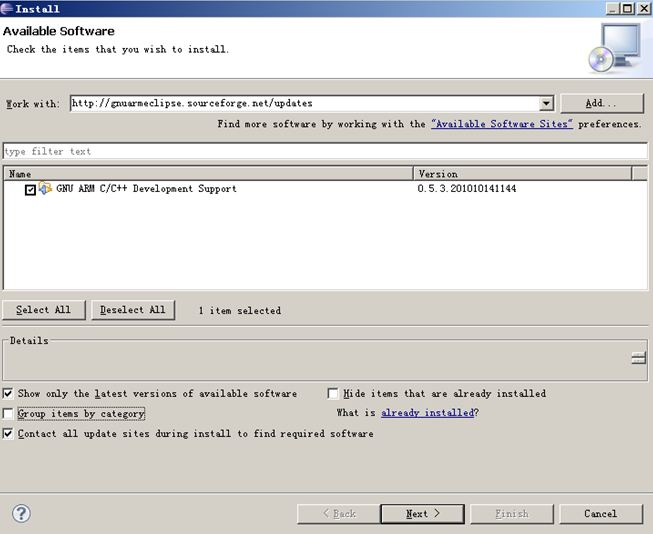The height and width of the screenshot is (534, 653).
Task: Open the Work with dropdown arrow
Action: (546, 103)
